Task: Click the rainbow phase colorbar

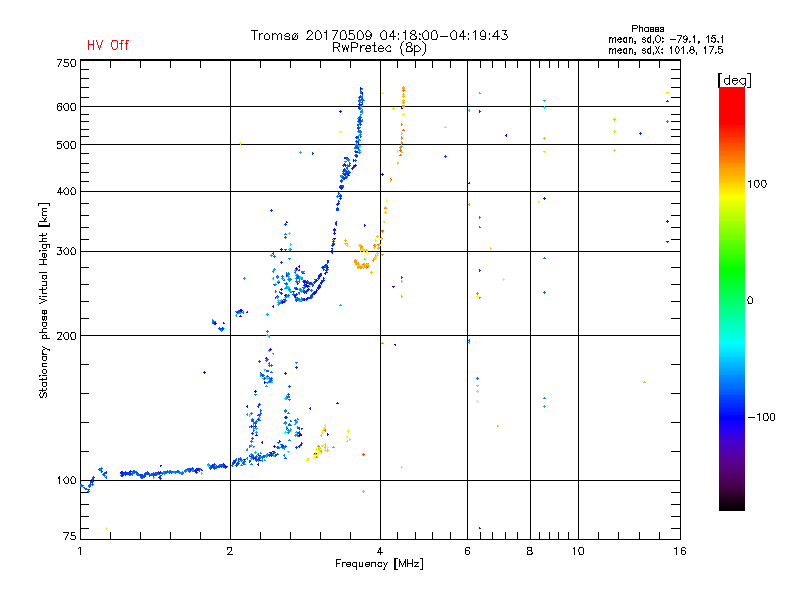Action: 732,299
